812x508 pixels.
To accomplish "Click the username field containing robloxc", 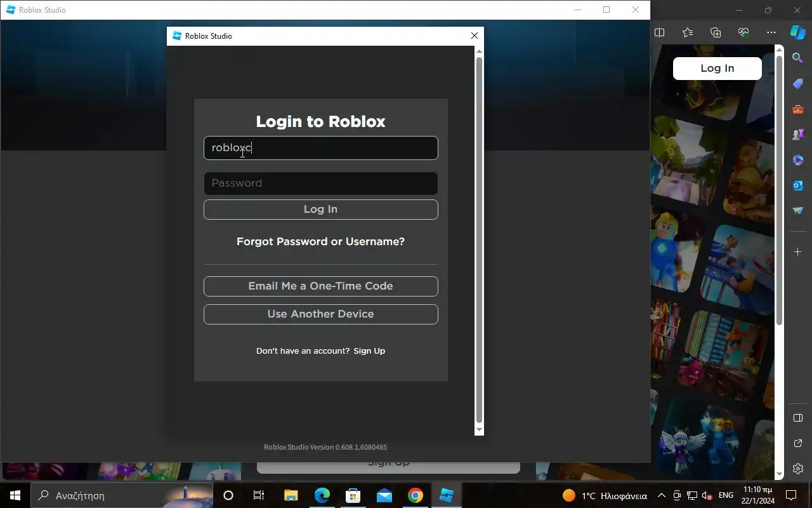I will click(x=320, y=148).
